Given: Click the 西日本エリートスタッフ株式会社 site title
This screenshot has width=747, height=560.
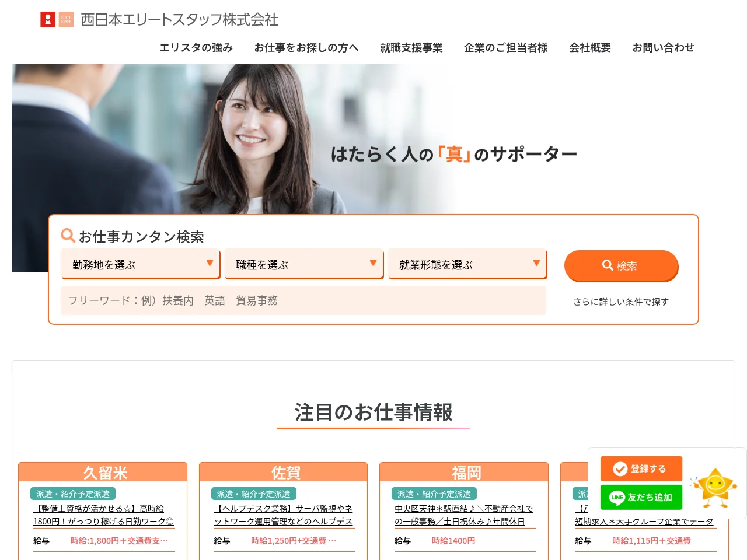Looking at the screenshot, I should [180, 20].
